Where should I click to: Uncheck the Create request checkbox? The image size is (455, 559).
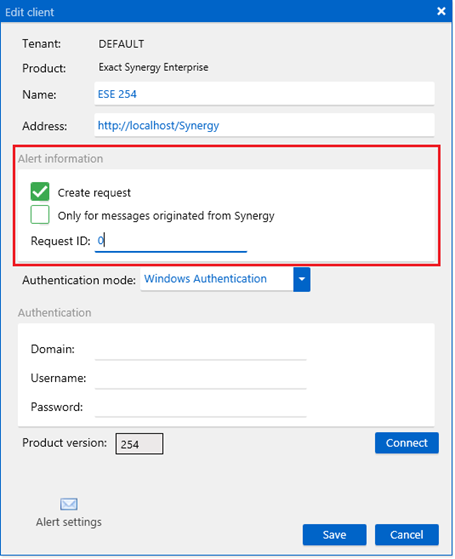coord(40,192)
